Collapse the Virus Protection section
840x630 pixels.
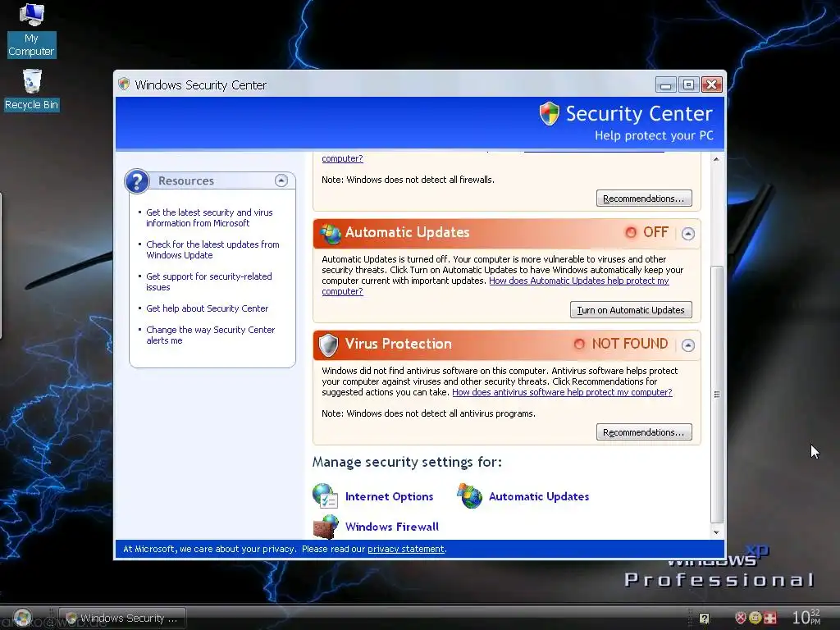[688, 345]
